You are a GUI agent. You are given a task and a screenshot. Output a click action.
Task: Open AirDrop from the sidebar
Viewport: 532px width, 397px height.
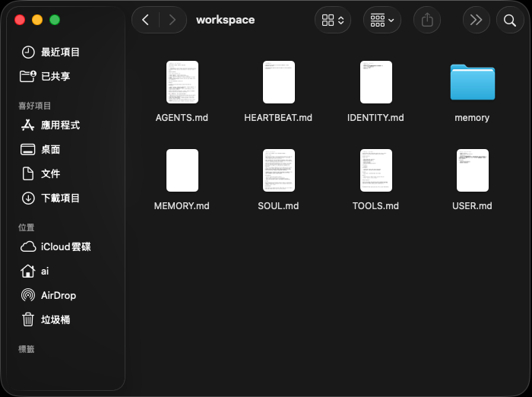coord(58,295)
